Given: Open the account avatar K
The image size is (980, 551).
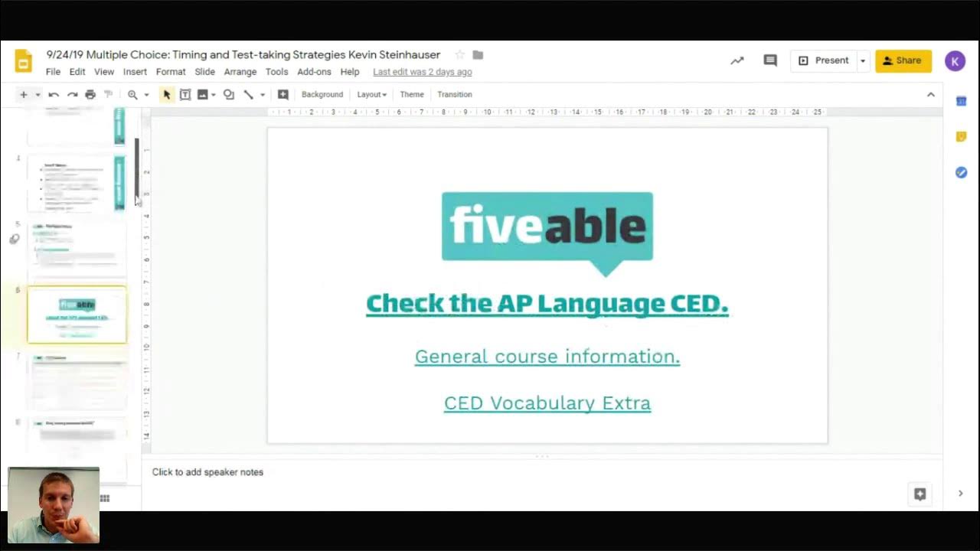Looking at the screenshot, I should click(955, 60).
